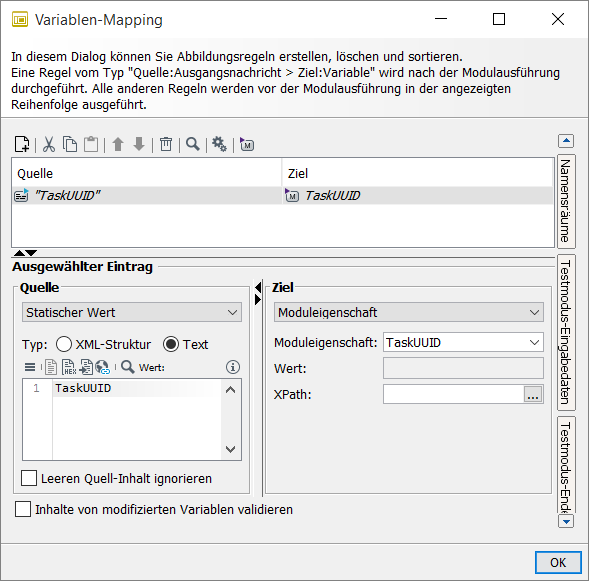The width and height of the screenshot is (589, 581).
Task: Click the Wert field in Ziel panel
Action: pos(463,368)
